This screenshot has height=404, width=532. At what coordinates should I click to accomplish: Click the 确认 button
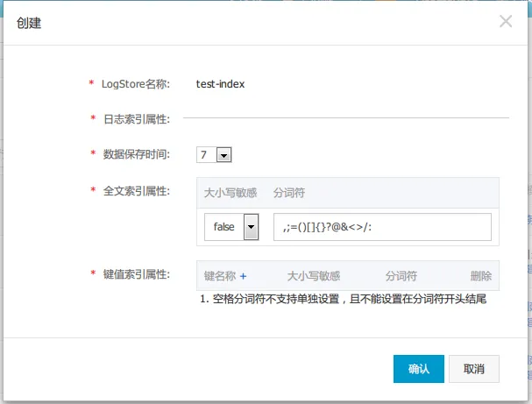pos(419,369)
